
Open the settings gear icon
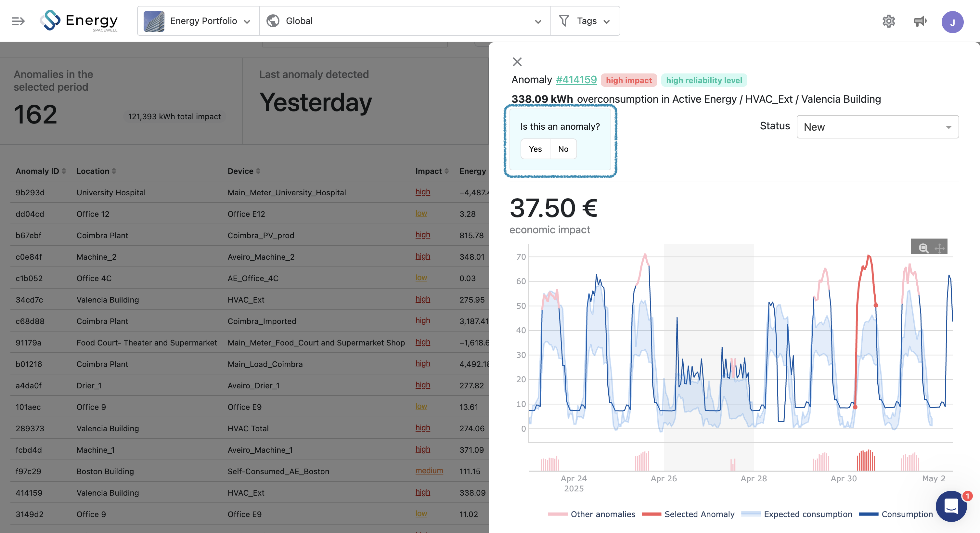coord(888,21)
